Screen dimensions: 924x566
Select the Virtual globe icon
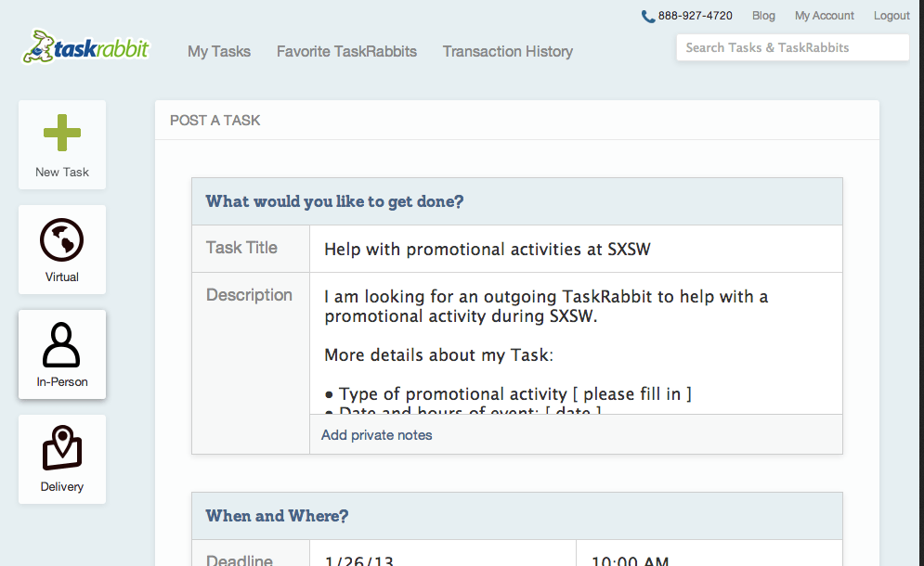[x=62, y=239]
